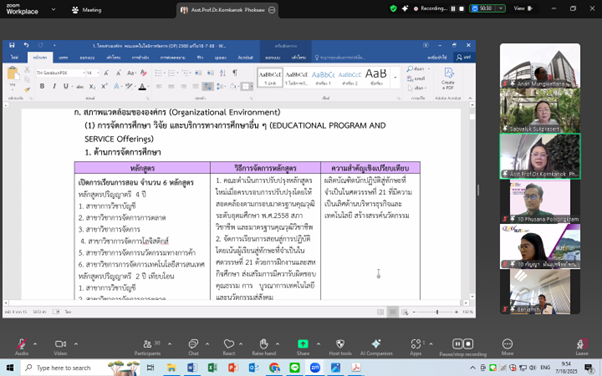Apply the font color swatch

(x=142, y=86)
